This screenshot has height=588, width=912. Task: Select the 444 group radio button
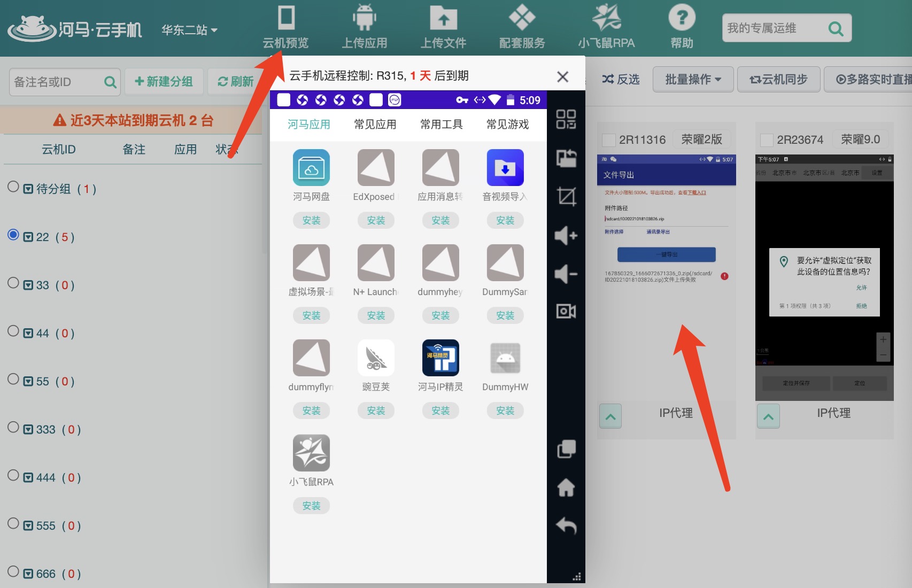point(13,475)
